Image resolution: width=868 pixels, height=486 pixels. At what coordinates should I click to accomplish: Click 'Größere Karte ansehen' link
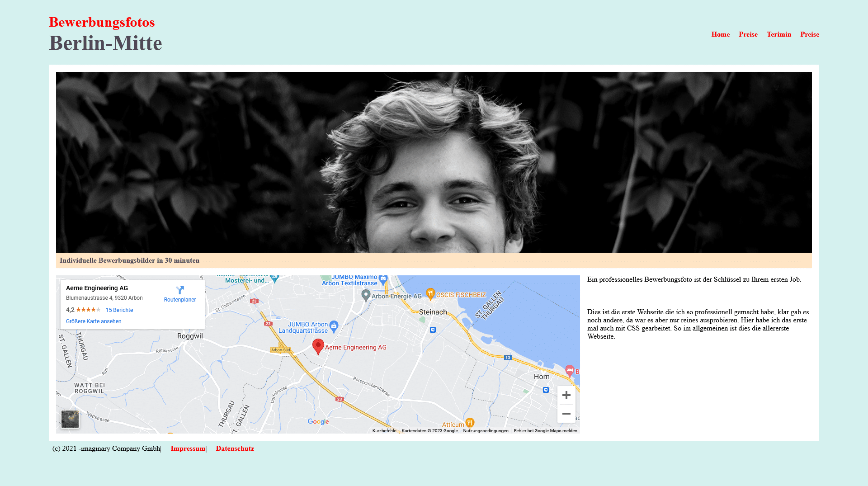(x=94, y=321)
